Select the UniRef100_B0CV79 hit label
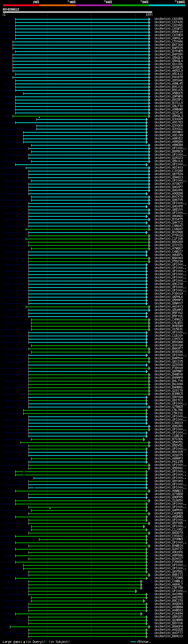This screenshot has width=188, height=644. click(169, 197)
